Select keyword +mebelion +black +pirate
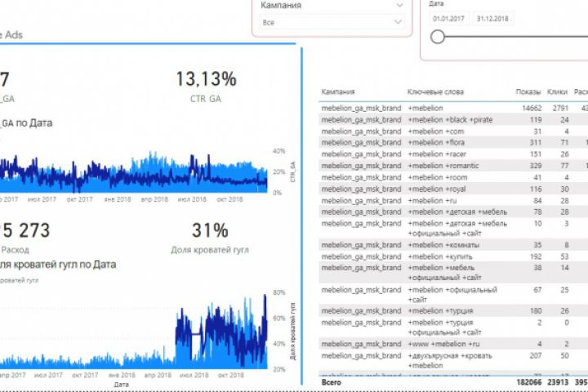This screenshot has height=392, width=588. (x=450, y=120)
